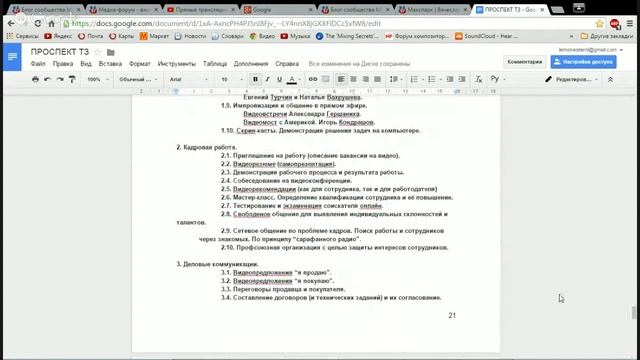Open the Arial font dropdown
640x360 pixels.
click(x=189, y=79)
